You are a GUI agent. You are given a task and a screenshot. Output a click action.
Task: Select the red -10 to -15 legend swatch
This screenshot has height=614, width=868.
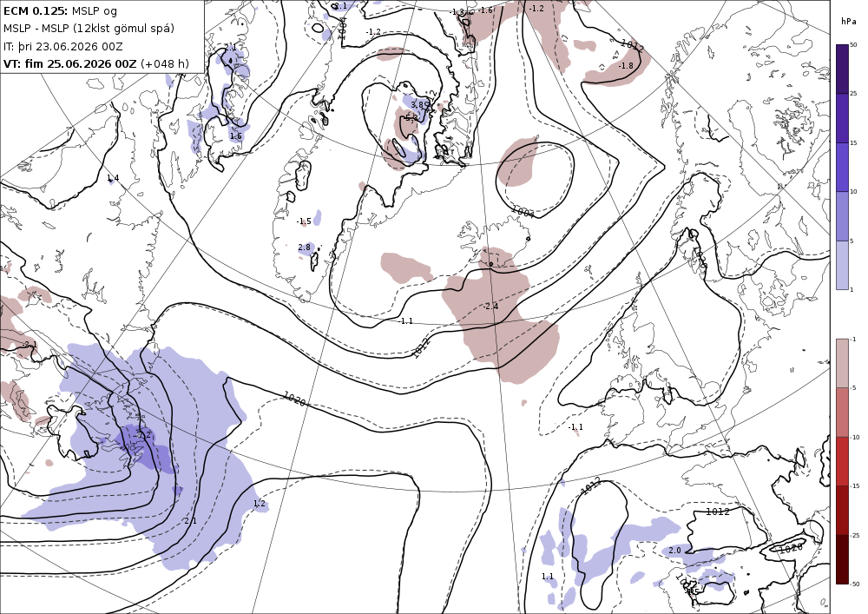(843, 461)
